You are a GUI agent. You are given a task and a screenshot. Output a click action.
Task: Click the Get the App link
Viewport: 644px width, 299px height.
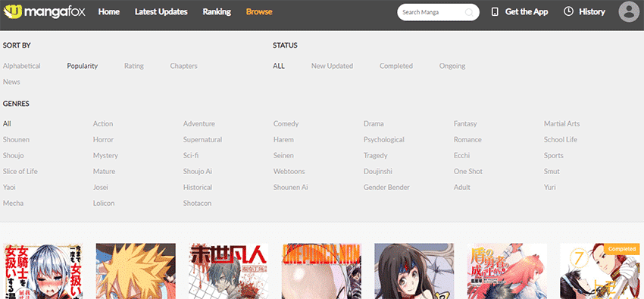click(527, 12)
